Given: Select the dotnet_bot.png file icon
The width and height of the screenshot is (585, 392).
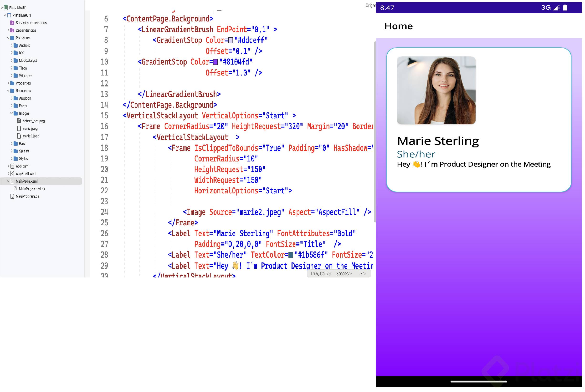Looking at the screenshot, I should tap(19, 121).
